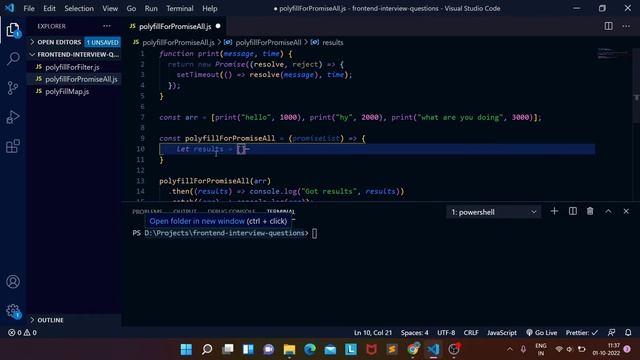Screen dimensions: 640x360
Task: Open the Run and Debug view
Action: 13,117
